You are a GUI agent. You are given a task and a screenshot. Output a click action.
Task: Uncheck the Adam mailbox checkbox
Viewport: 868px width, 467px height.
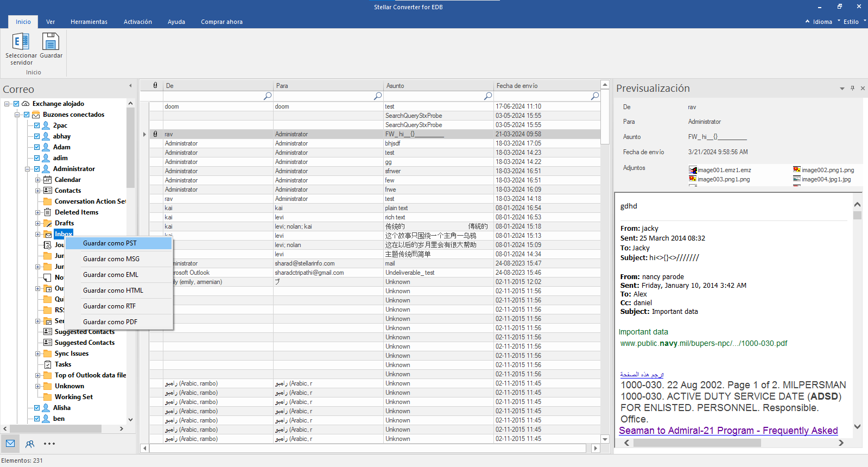(37, 147)
